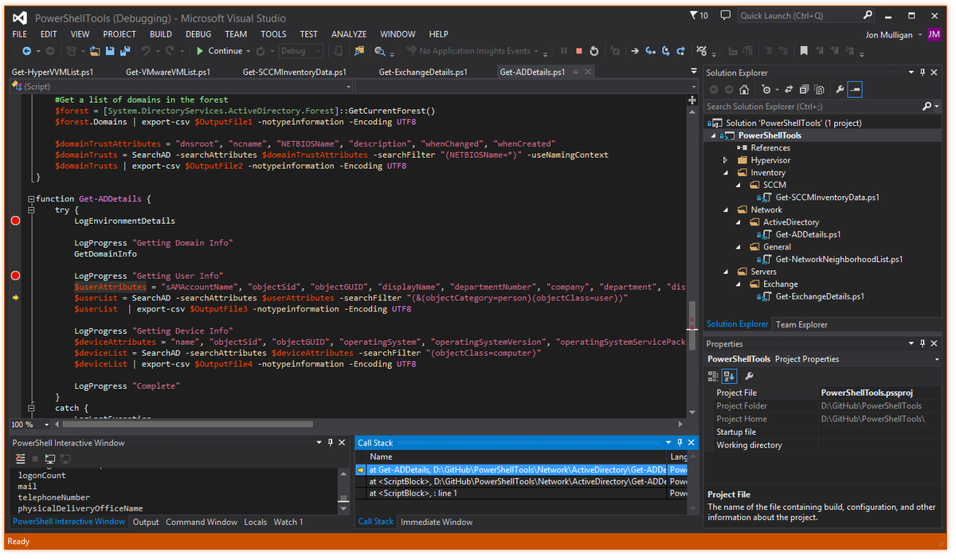
Task: Switch to Get-ExchangeDetails.ps1 tab
Action: click(x=423, y=72)
